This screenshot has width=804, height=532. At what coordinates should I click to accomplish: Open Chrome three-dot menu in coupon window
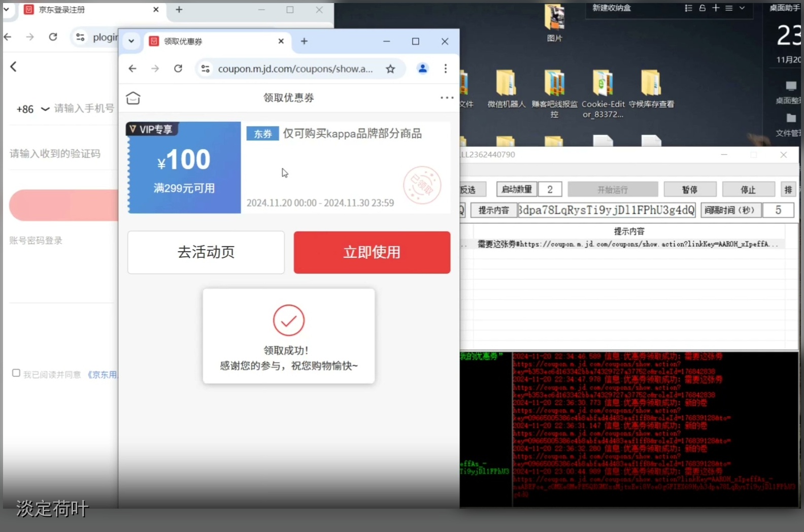(445, 69)
